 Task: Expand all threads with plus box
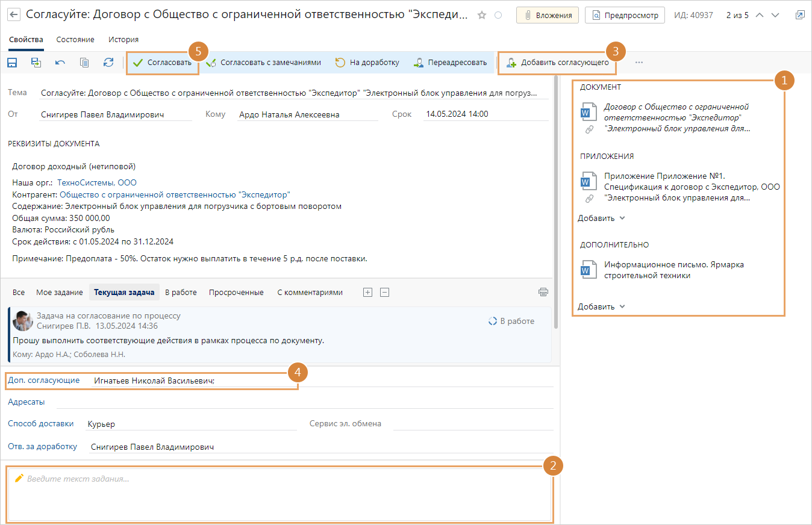[367, 293]
